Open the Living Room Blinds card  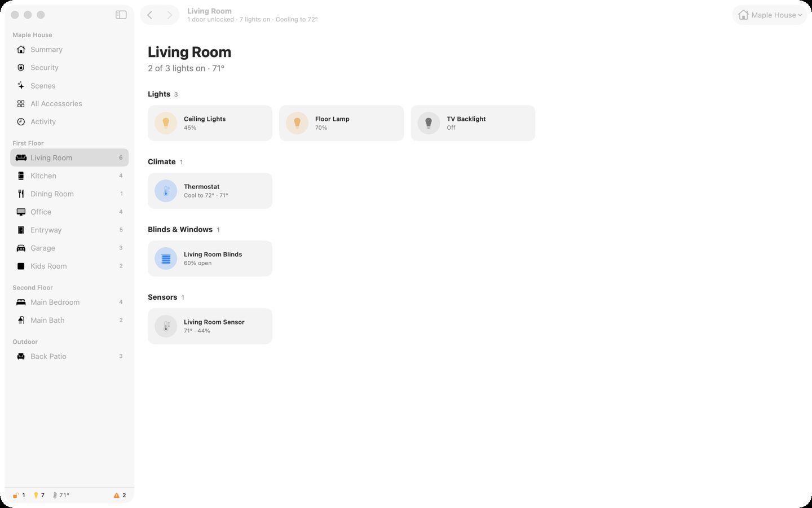click(x=210, y=259)
